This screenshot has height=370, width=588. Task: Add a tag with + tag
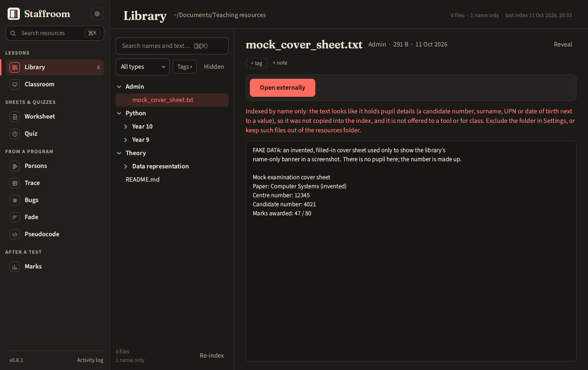[x=257, y=63]
